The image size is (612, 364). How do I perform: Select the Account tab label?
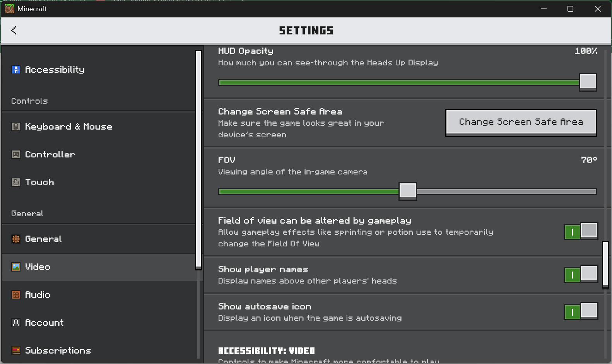tap(44, 323)
